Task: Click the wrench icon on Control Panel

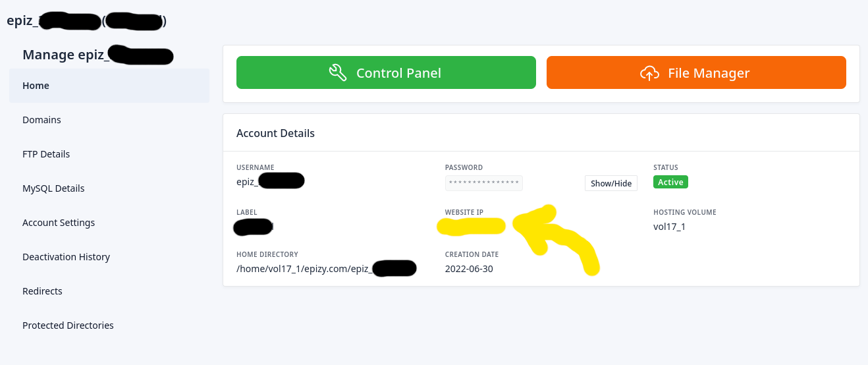Action: (338, 72)
